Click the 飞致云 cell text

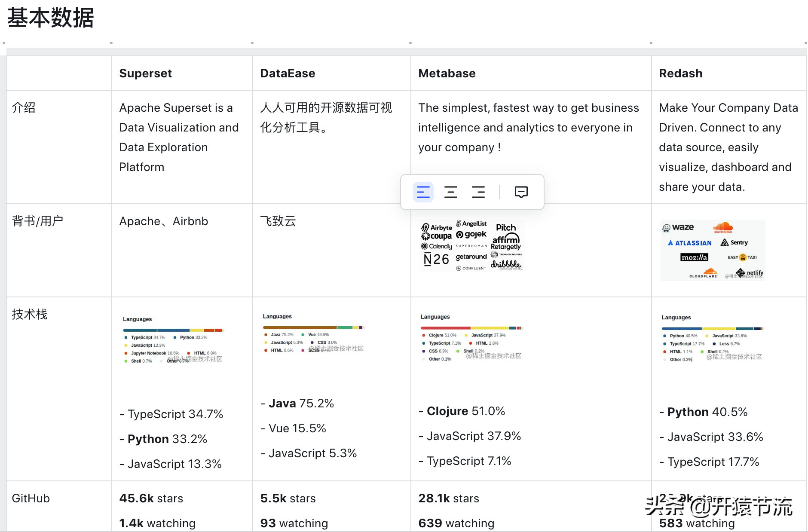(x=278, y=221)
